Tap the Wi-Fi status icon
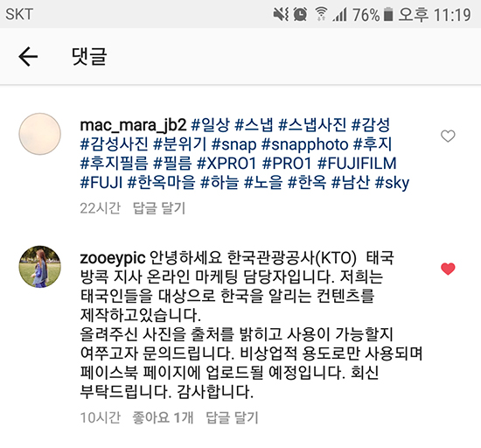Viewport: 481px width, 448px height. click(321, 14)
